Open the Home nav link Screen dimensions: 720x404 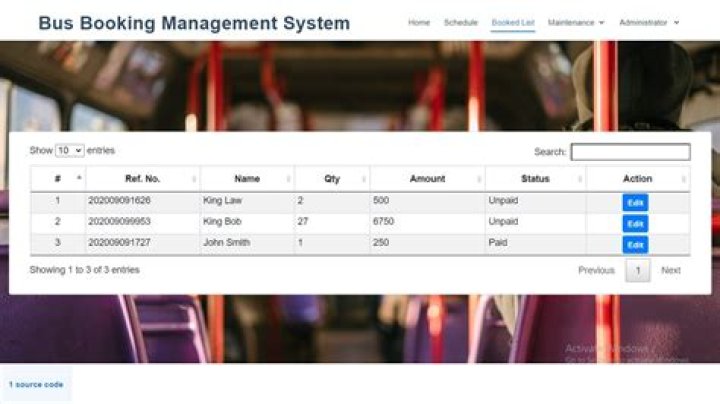[x=419, y=22]
